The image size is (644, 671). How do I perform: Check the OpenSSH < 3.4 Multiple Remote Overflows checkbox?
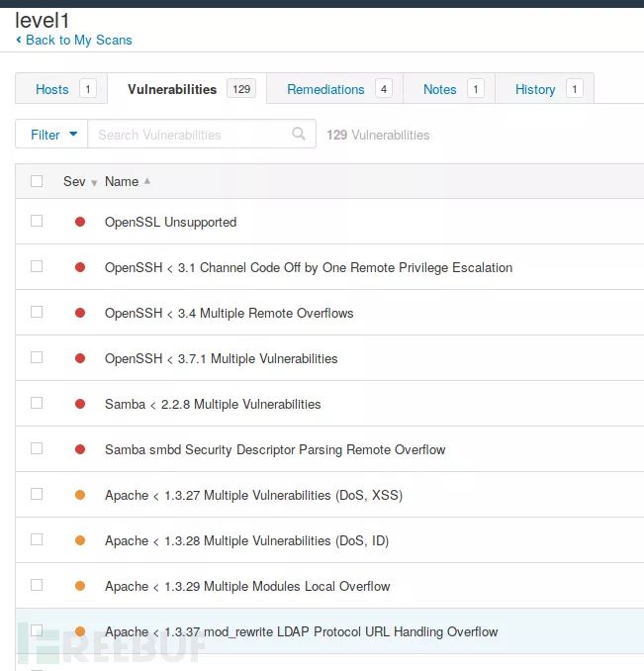37,312
